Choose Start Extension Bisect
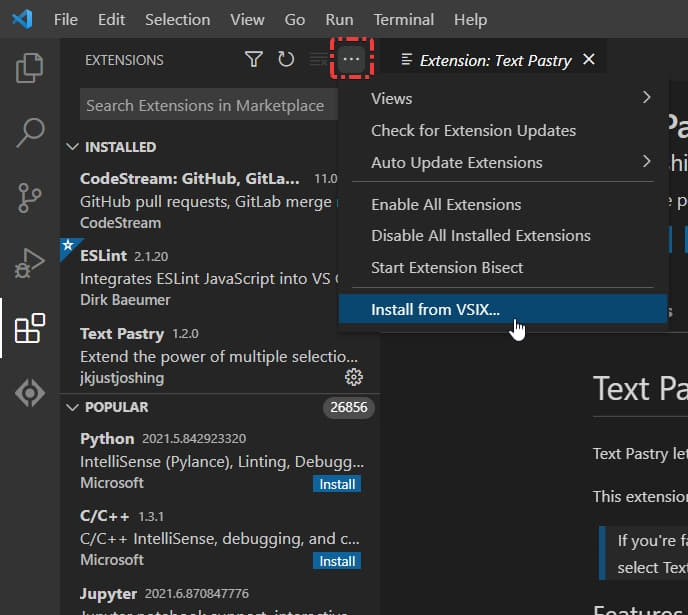The image size is (688, 615). [503, 268]
